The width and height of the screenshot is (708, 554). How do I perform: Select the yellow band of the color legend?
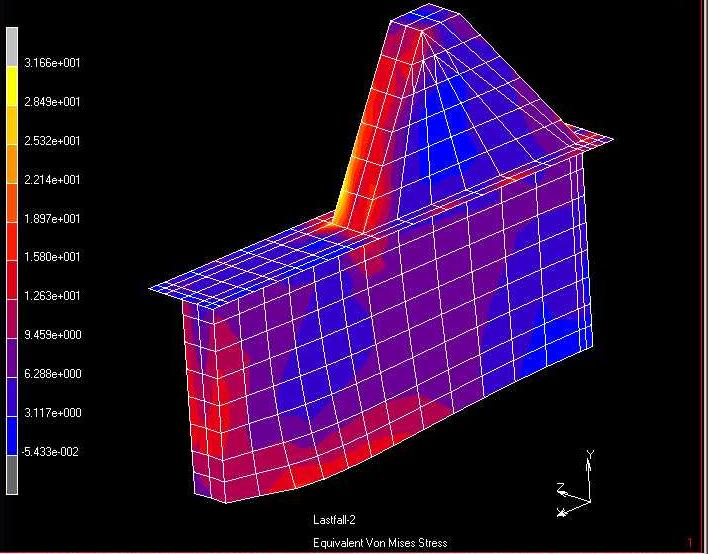pos(12,87)
